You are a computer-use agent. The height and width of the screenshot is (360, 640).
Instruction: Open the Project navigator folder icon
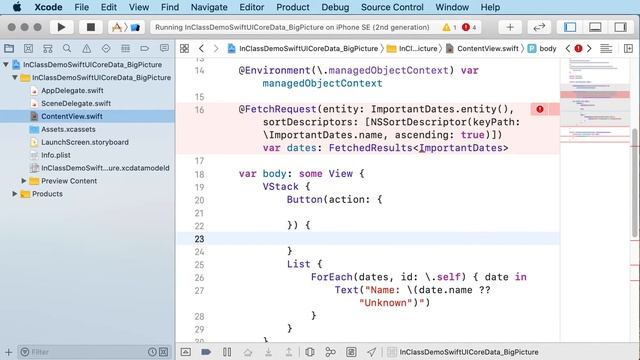9,49
